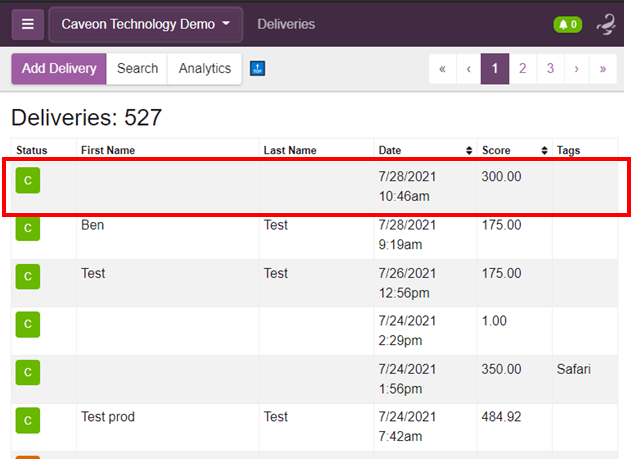Click the Safari tag
Image resolution: width=631 pixels, height=459 pixels.
[573, 369]
